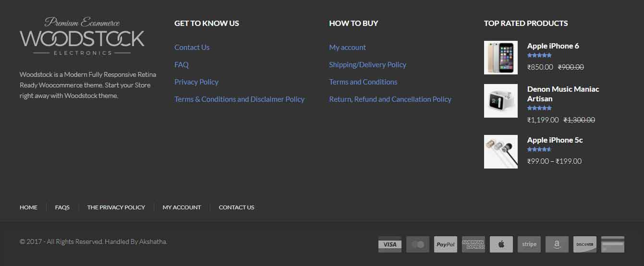Screen dimensions: 644x266
Task: Open the Denon Music Maniac thumbnail
Action: 500,101
